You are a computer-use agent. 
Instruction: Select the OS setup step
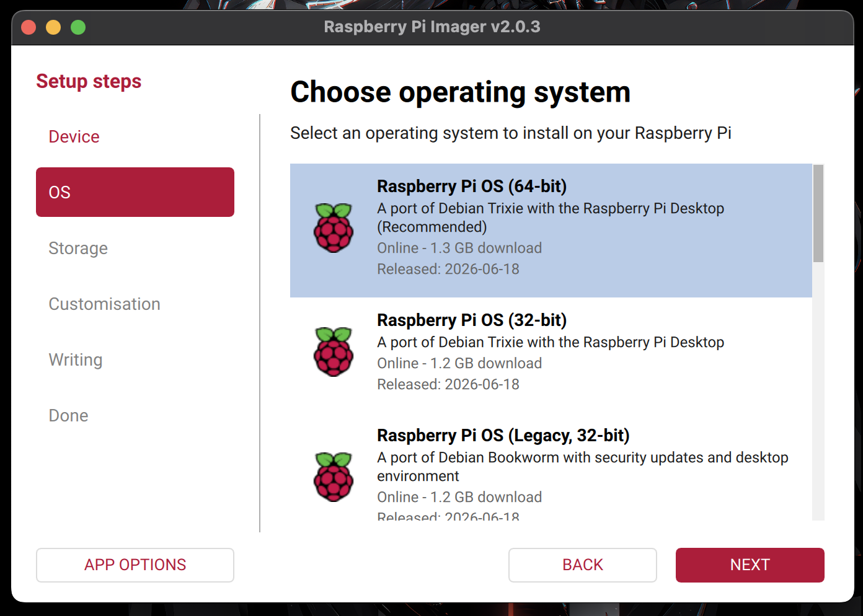135,192
